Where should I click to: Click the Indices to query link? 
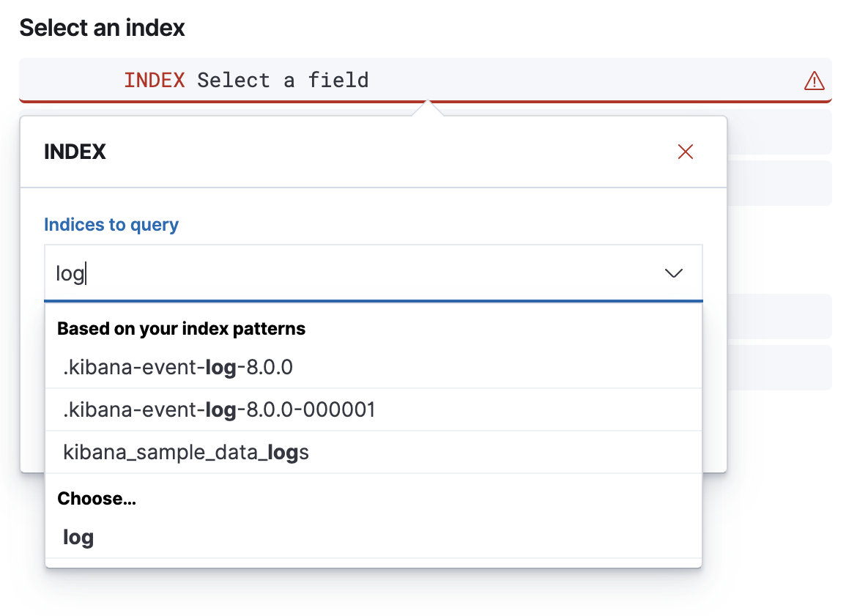pos(111,224)
